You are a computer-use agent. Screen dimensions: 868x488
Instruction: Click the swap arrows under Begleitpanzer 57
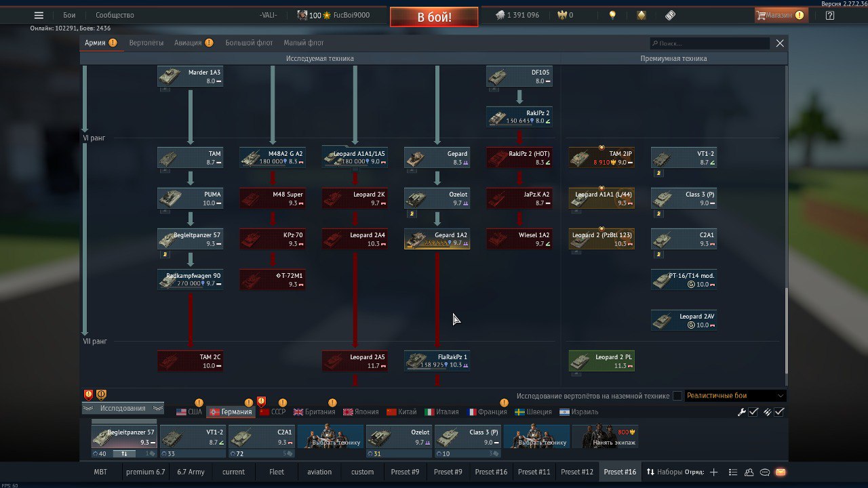coord(124,453)
